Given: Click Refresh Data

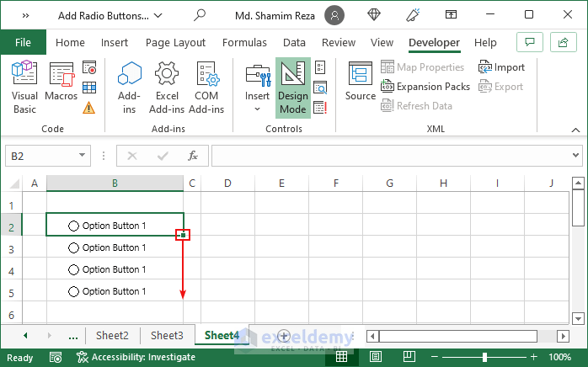Looking at the screenshot, I should point(416,106).
